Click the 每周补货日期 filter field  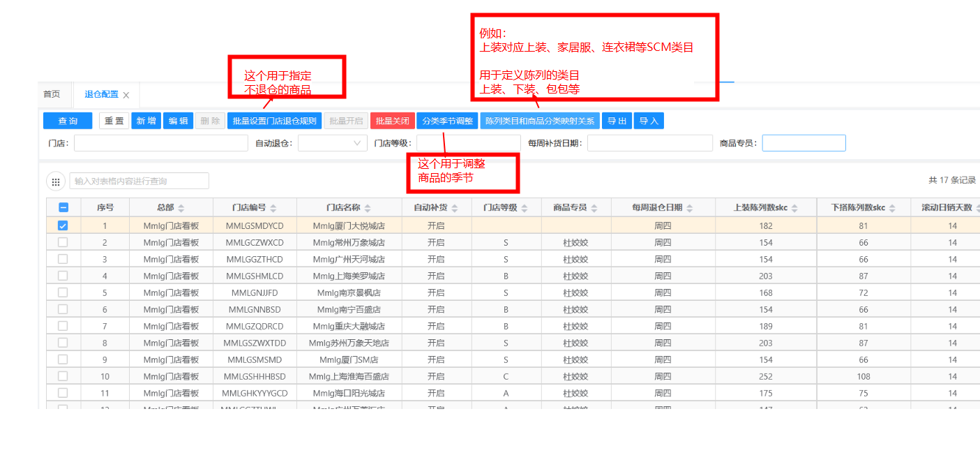click(649, 143)
